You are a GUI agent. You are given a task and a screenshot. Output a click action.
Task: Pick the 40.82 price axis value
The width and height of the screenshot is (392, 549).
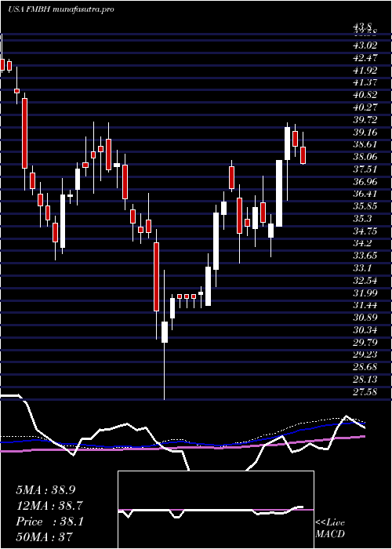click(x=364, y=95)
